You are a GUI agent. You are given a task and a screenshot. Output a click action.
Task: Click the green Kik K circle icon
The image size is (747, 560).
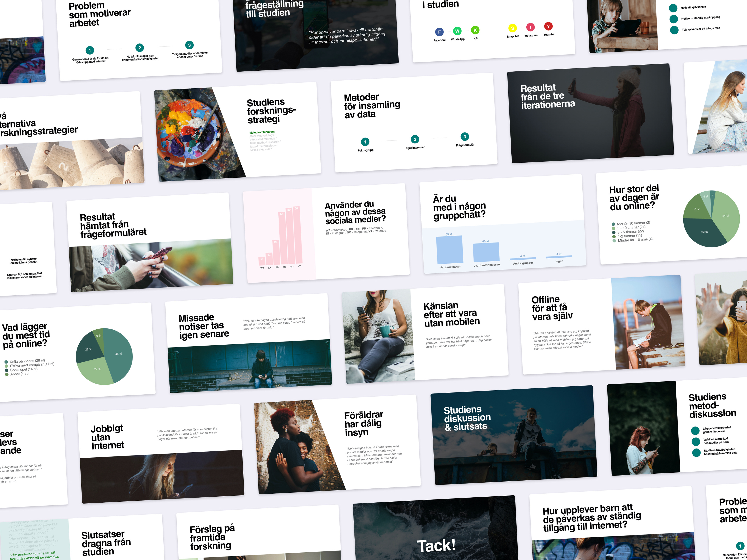475,30
